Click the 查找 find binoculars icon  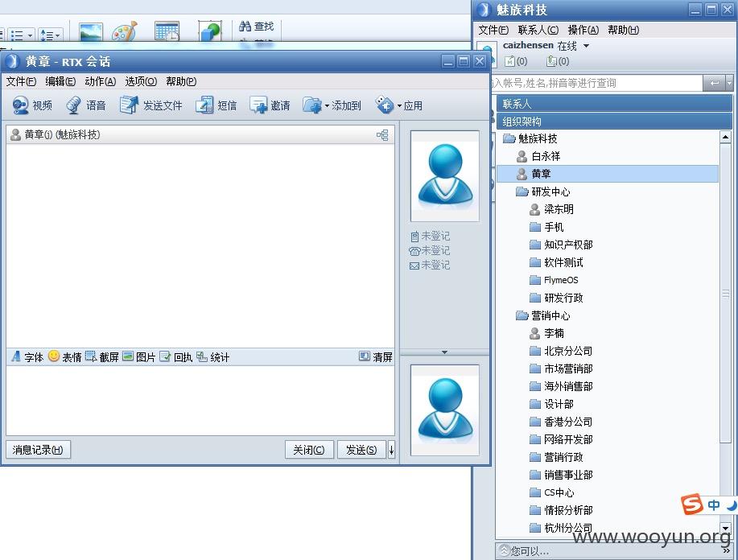(x=245, y=27)
